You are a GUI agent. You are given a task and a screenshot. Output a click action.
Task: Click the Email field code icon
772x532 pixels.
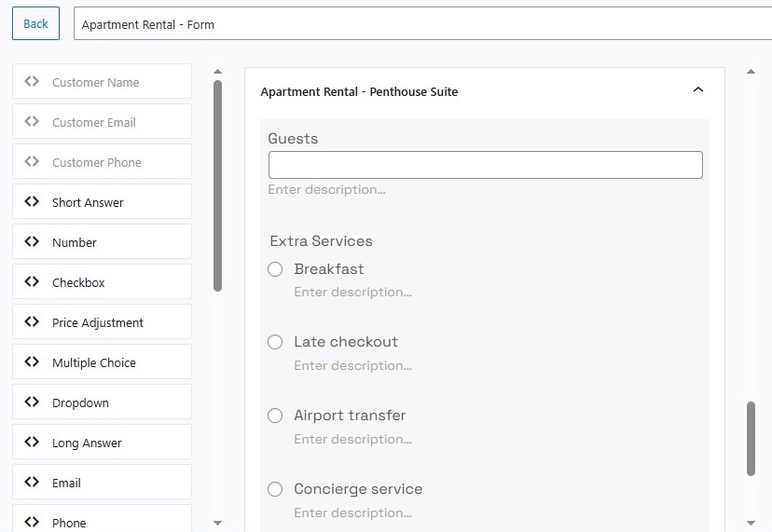32,482
